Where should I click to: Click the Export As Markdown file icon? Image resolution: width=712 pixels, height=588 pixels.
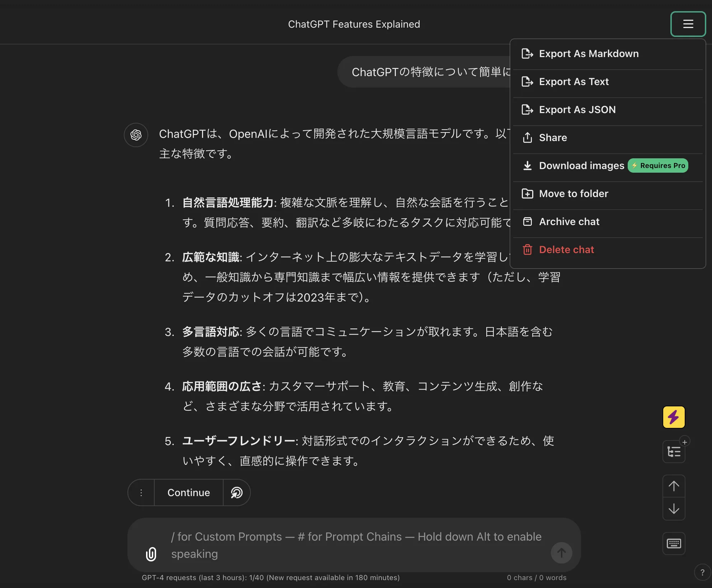coord(527,54)
